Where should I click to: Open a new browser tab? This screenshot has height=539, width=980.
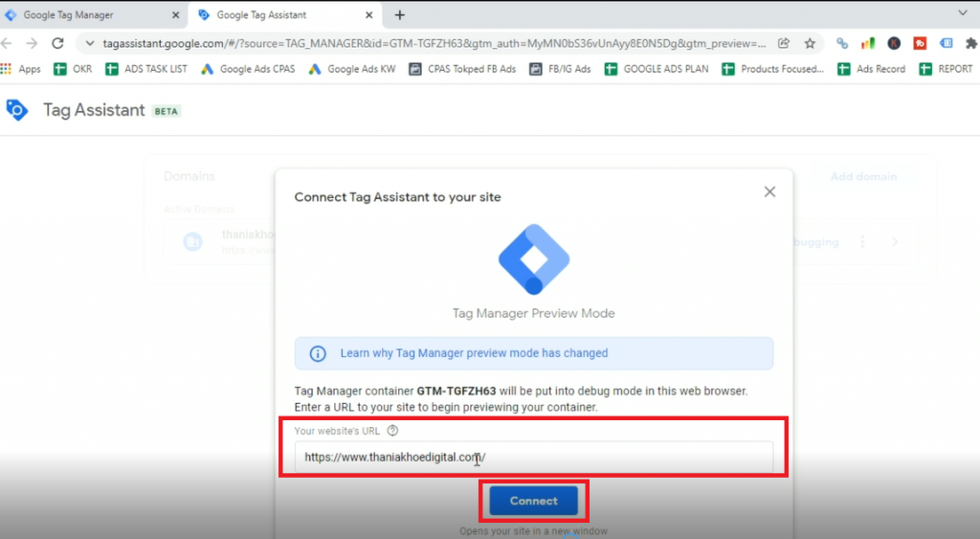tap(400, 15)
